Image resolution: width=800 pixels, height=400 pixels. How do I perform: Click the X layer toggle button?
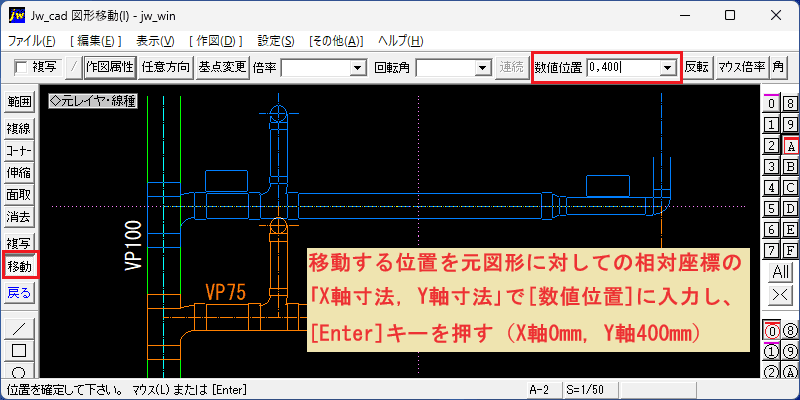coord(781,294)
